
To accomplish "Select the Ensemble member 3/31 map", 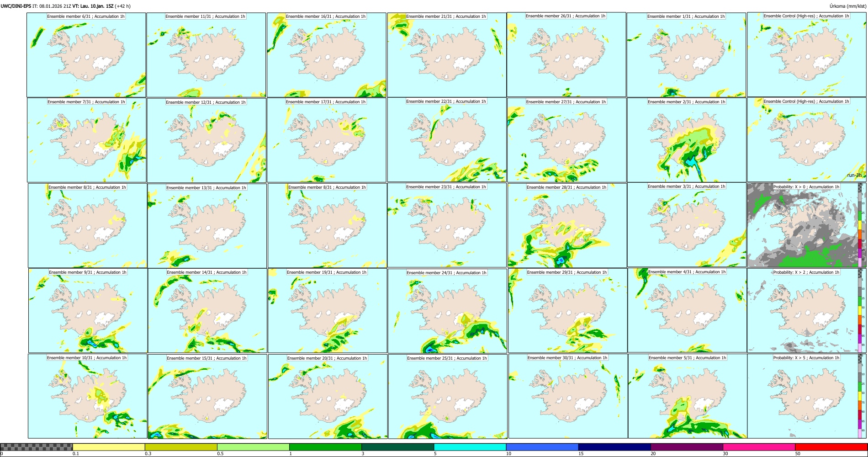I will [x=687, y=225].
